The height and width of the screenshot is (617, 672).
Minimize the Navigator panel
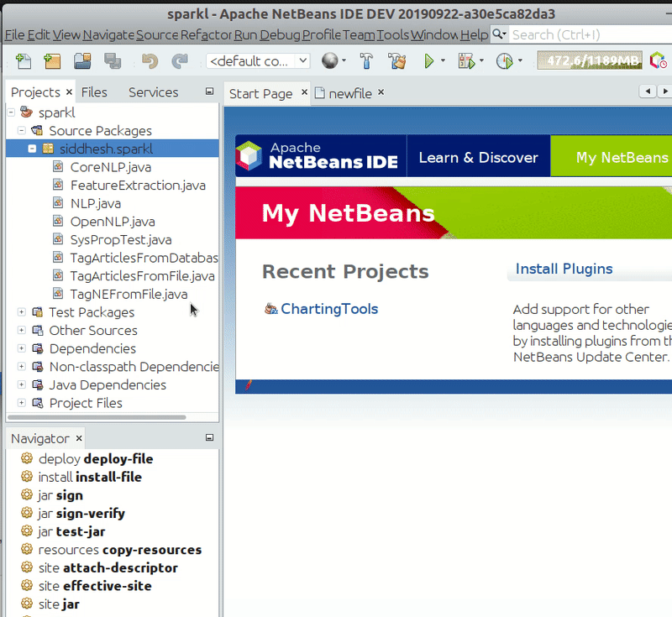coord(209,437)
